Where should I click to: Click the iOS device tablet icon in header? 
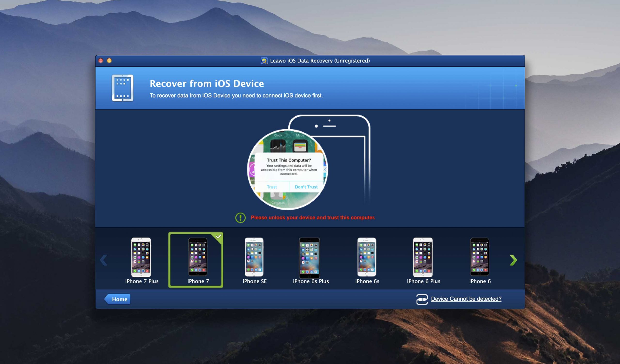click(x=123, y=88)
